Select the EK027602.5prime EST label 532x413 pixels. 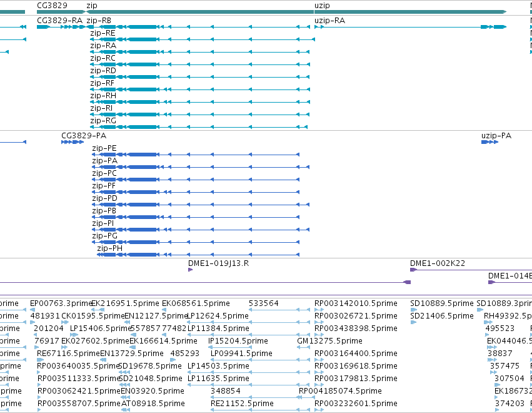point(96,341)
